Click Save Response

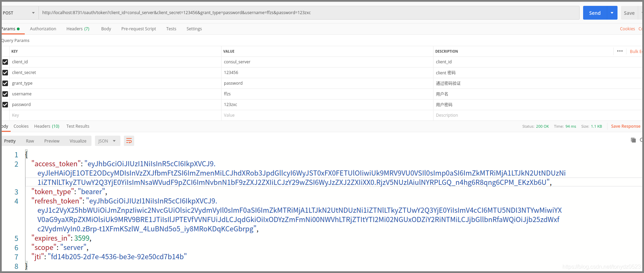click(626, 126)
